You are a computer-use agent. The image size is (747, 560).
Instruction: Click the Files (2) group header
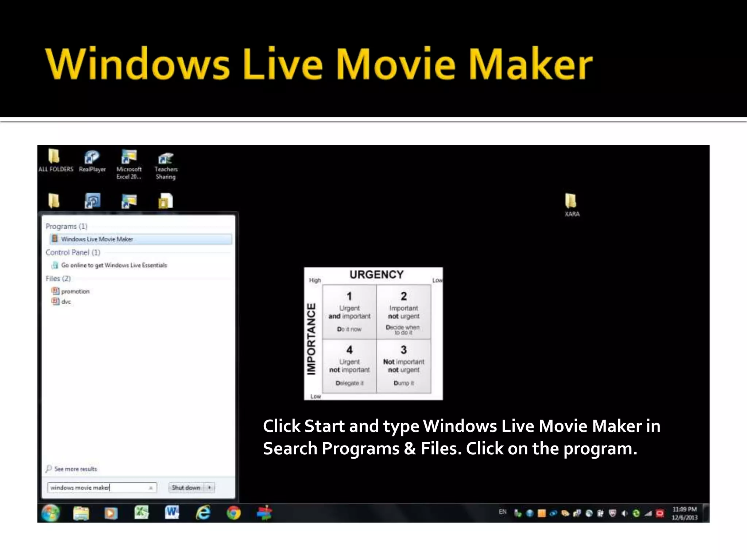(58, 279)
